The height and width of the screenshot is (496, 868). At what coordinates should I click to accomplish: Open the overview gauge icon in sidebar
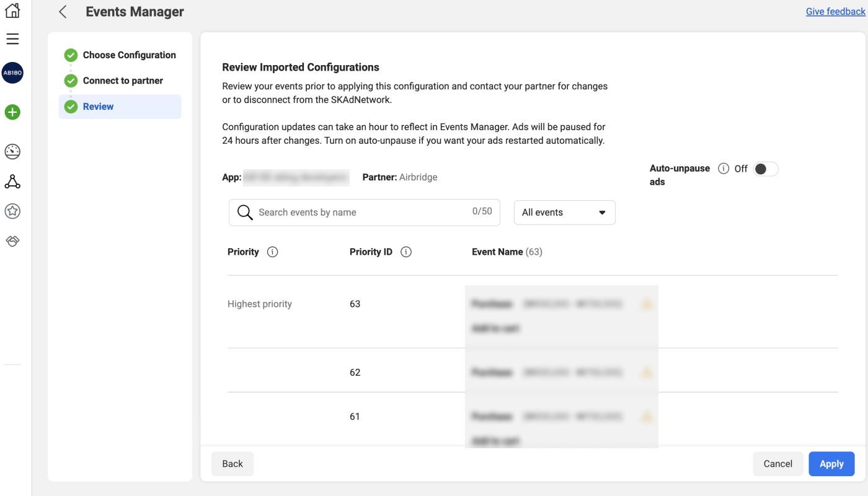tap(12, 151)
